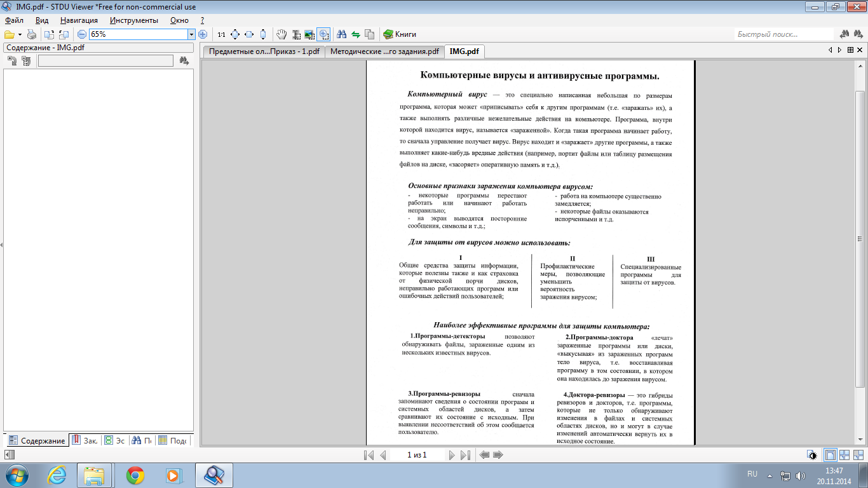Click the zoom in plus icon

coord(203,34)
